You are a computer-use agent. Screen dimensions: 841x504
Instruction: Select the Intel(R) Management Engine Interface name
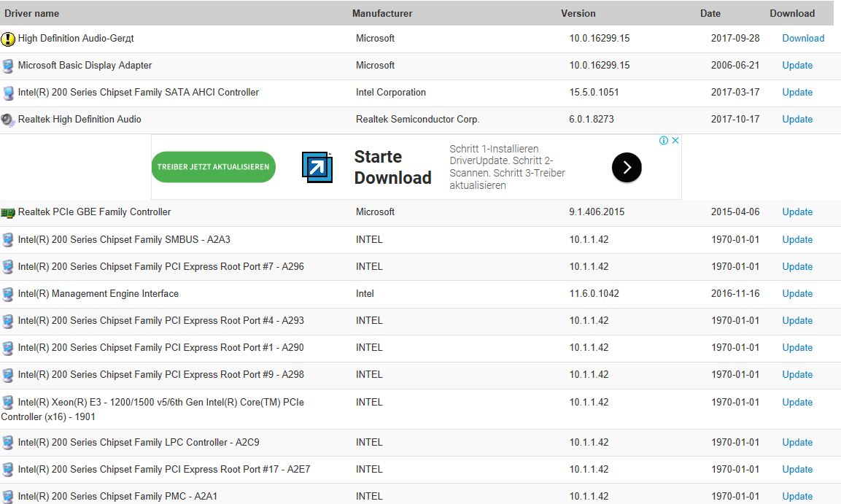coord(98,293)
